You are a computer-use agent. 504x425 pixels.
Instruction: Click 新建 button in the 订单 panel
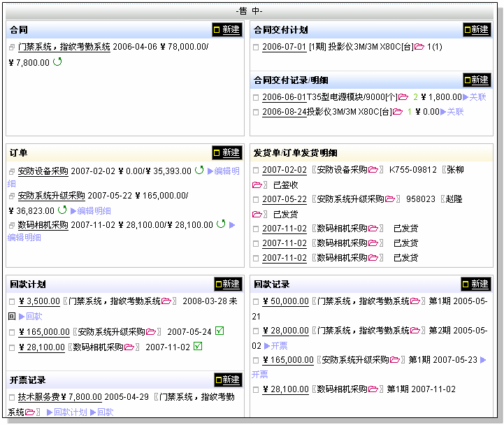point(226,152)
